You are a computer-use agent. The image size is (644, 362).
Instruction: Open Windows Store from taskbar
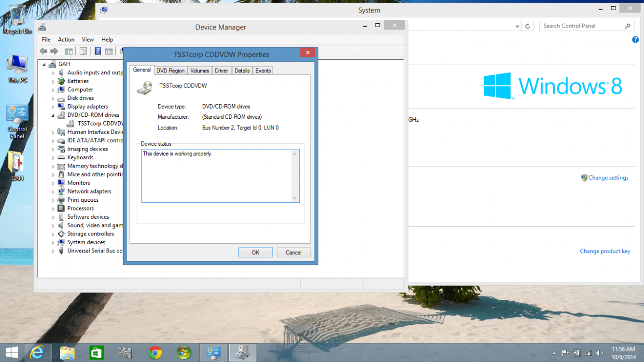click(97, 353)
